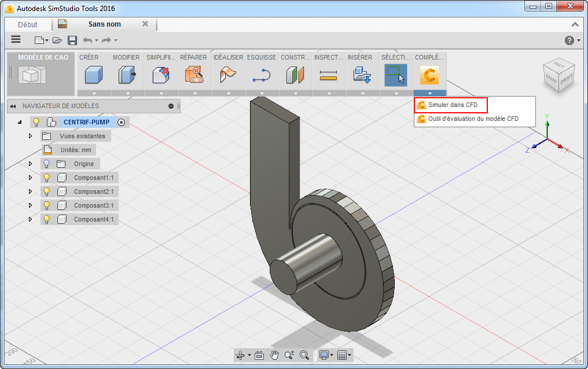
Task: Select the Pan hand tool
Action: pyautogui.click(x=274, y=355)
